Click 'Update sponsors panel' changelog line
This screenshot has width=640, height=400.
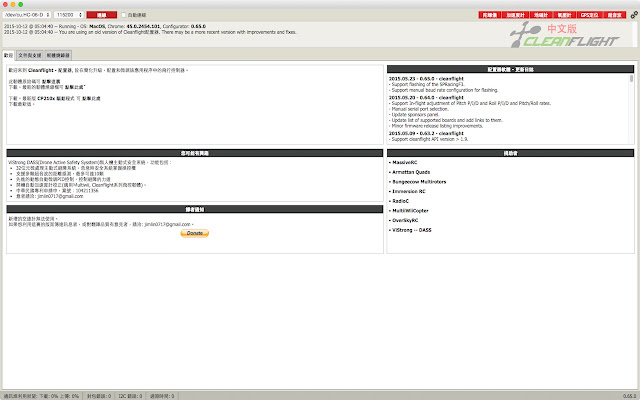(x=414, y=115)
